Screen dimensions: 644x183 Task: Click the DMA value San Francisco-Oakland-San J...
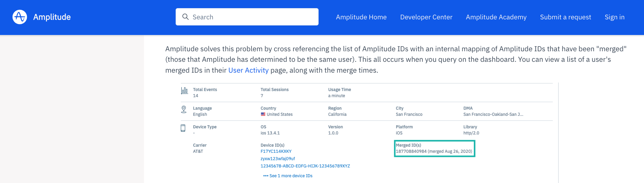click(x=493, y=114)
